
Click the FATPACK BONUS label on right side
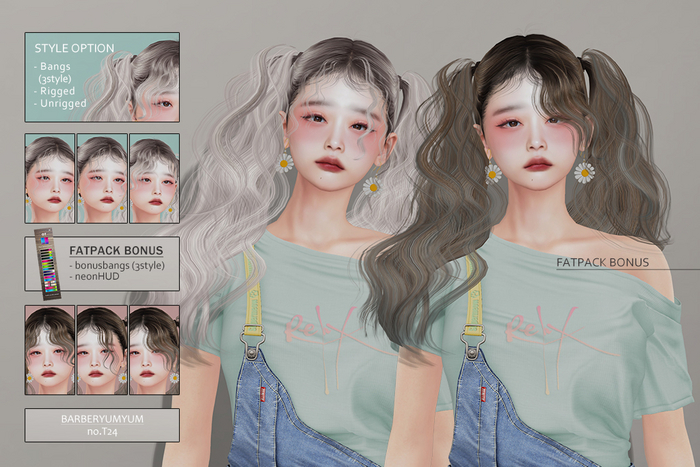(x=603, y=262)
